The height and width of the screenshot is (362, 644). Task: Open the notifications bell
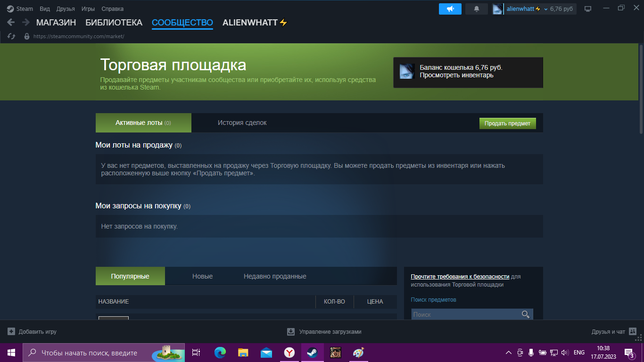pyautogui.click(x=477, y=9)
